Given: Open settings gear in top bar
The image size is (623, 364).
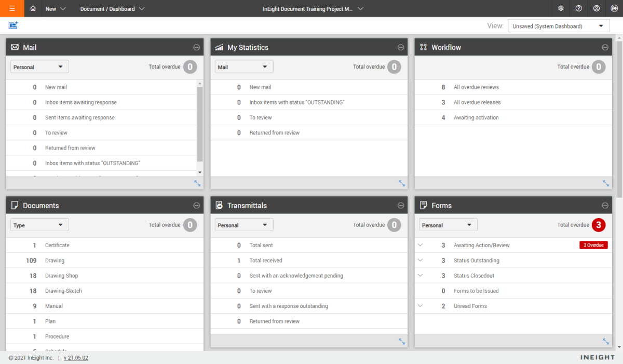Looking at the screenshot, I should click(x=561, y=8).
